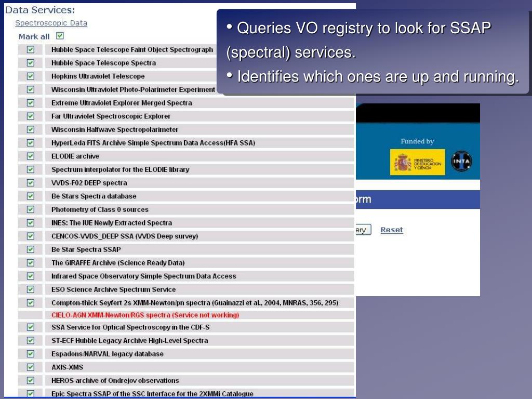Toggle Extreme Ultraviolet Explorer Merged Spectra checkbox
532x399 pixels.
click(x=31, y=103)
